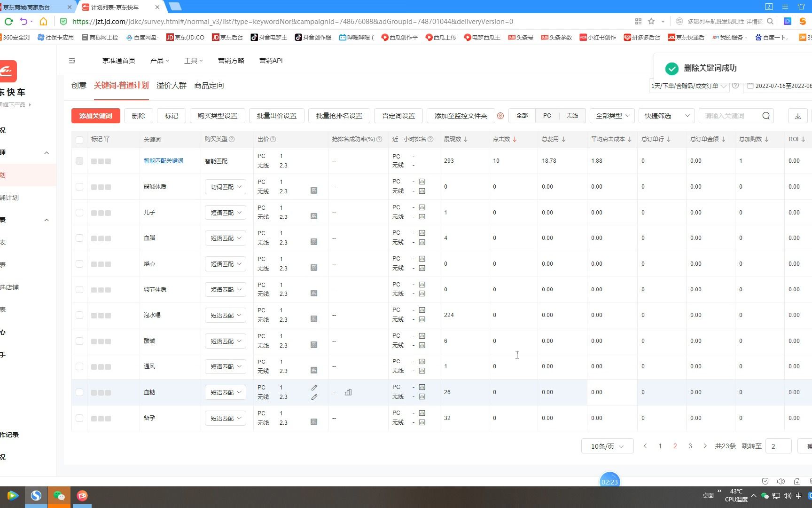The image size is (812, 508).
Task: Expand the 产品 menu in top navigation
Action: (x=159, y=61)
